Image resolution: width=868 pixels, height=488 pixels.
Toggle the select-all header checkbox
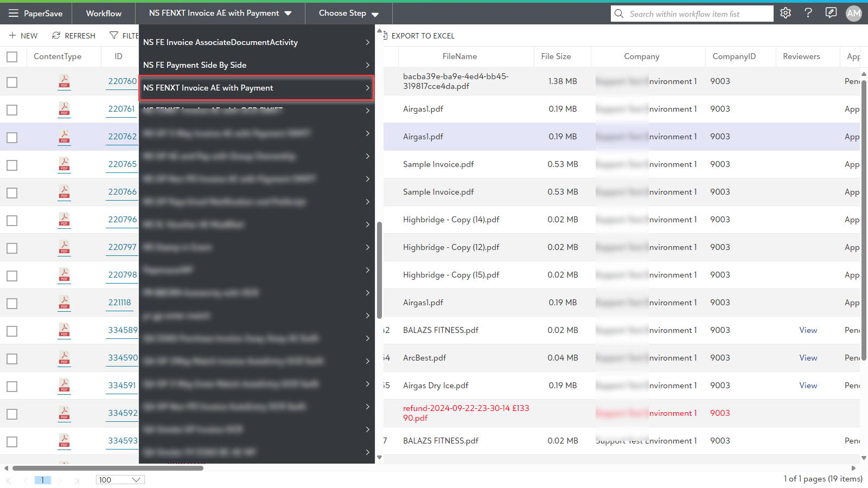pos(12,56)
